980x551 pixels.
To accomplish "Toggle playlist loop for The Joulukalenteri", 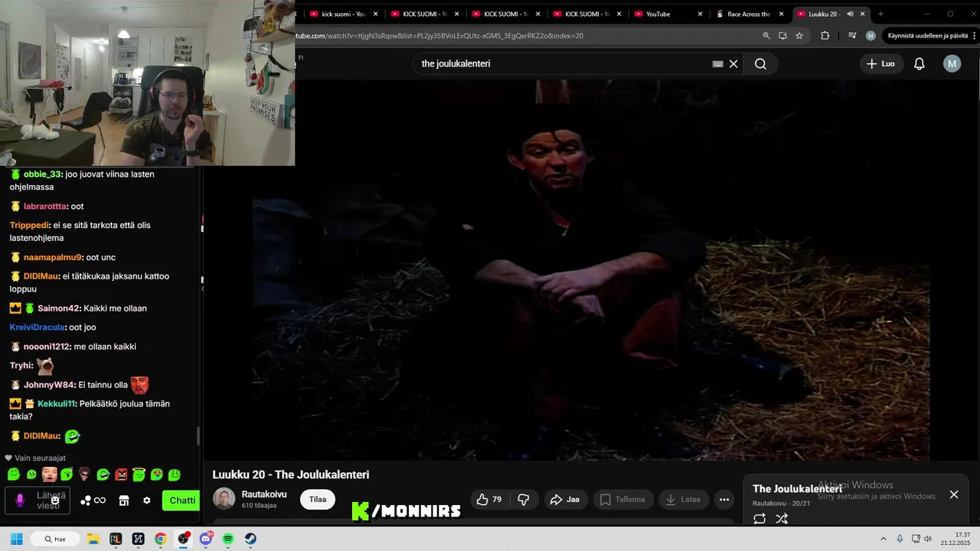I will [759, 518].
